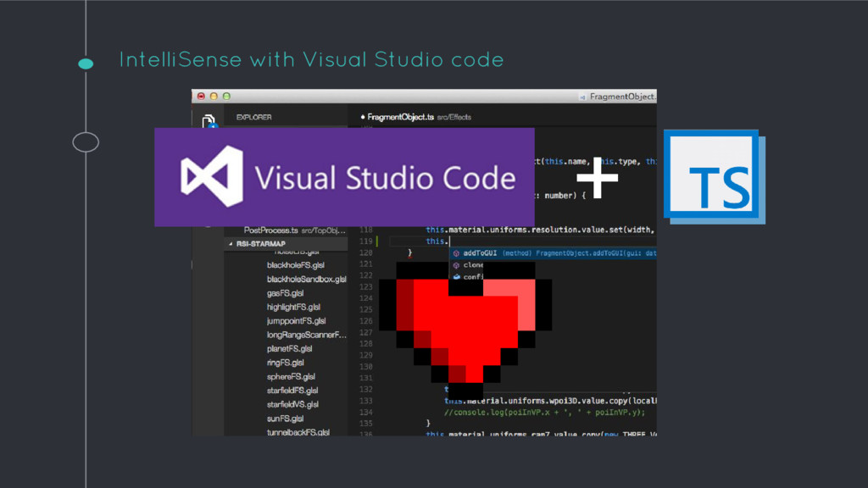
Task: Click the blue icon beside config suggestion
Action: (456, 277)
